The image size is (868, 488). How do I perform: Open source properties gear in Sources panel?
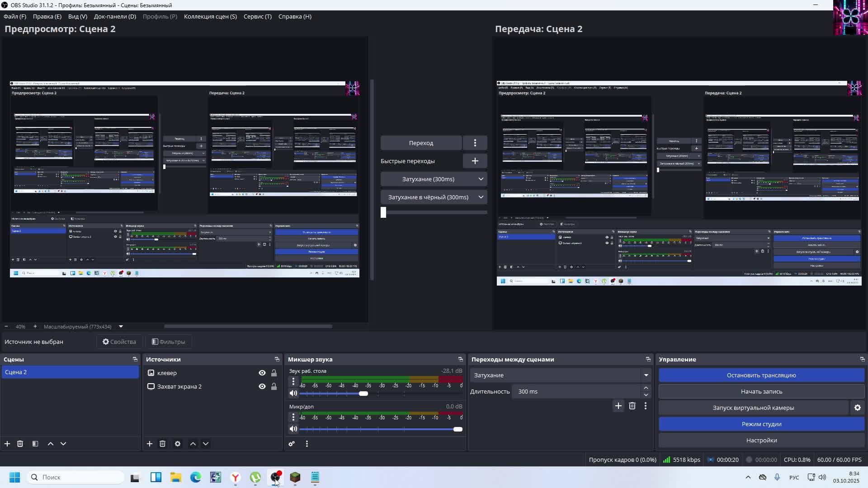click(x=178, y=444)
